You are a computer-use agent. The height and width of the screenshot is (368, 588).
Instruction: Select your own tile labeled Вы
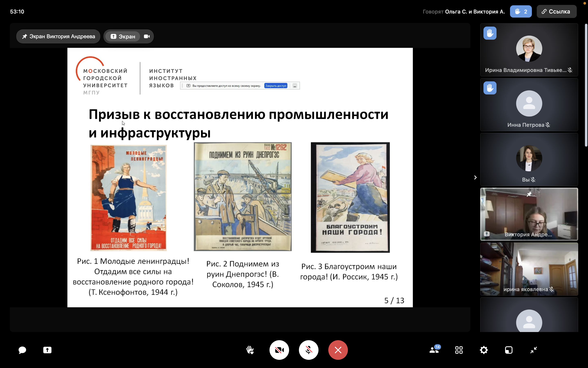click(529, 159)
